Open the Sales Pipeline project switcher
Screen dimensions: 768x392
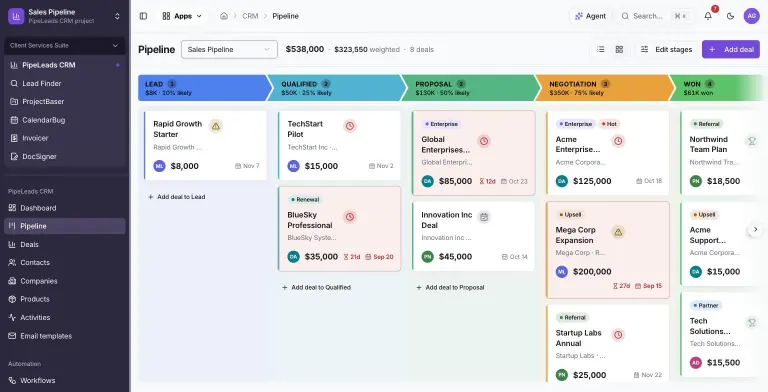[x=65, y=16]
